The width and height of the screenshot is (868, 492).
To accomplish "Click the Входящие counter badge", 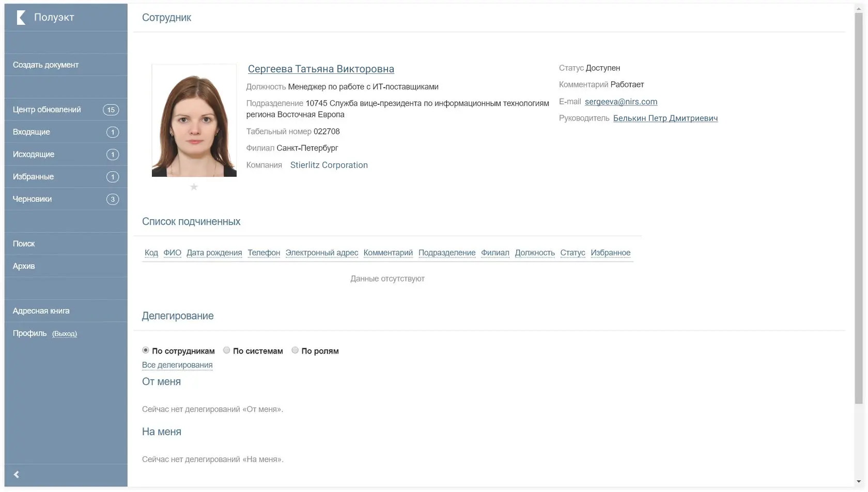I will coord(113,132).
